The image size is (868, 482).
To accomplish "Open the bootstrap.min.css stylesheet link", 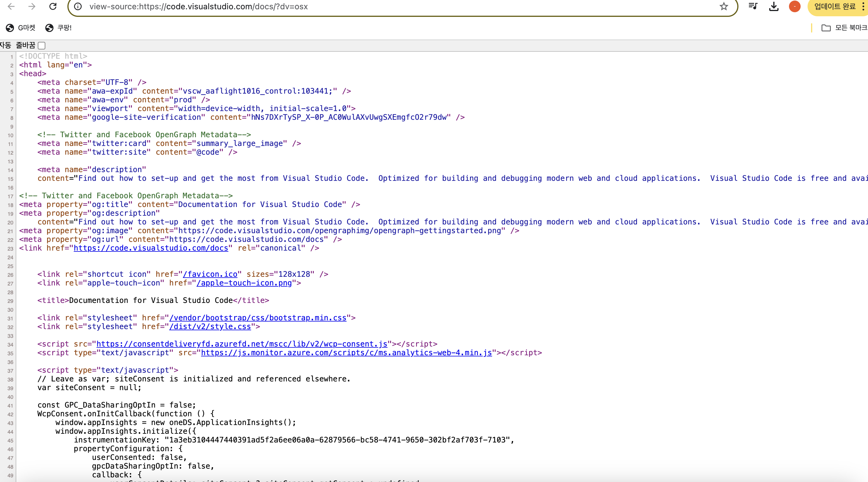I will [x=258, y=318].
